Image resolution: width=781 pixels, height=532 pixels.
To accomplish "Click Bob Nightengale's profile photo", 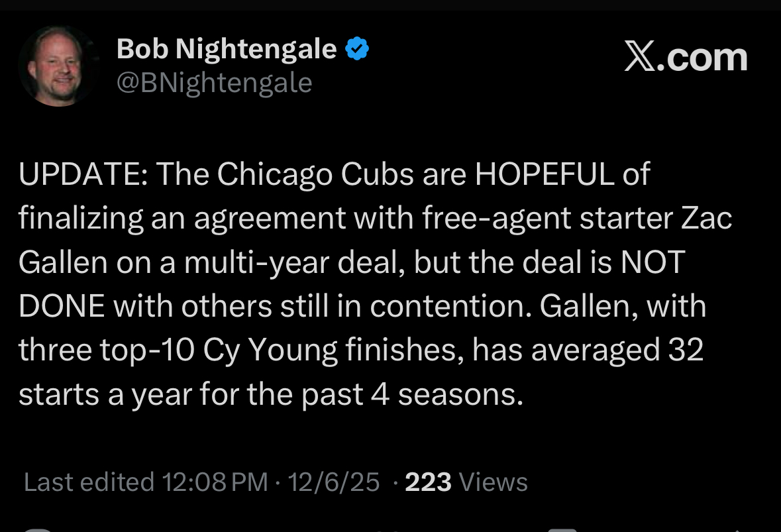I will coord(56,67).
